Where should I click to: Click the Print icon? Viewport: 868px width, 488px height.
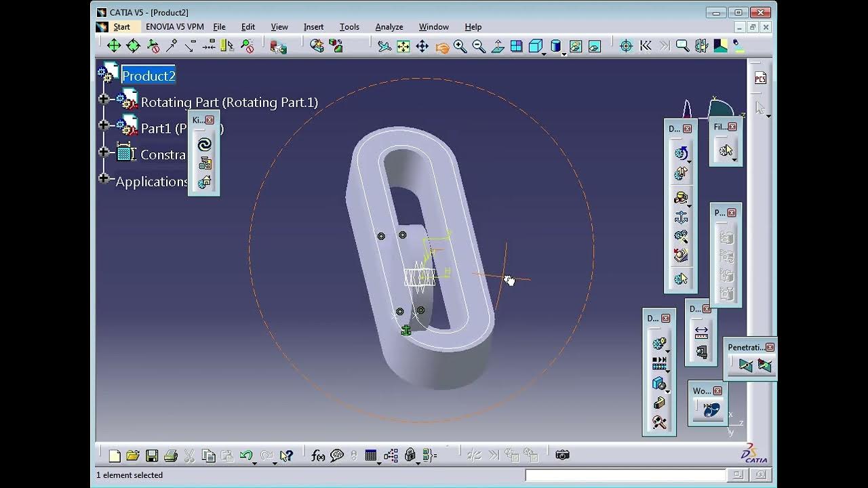pos(171,455)
